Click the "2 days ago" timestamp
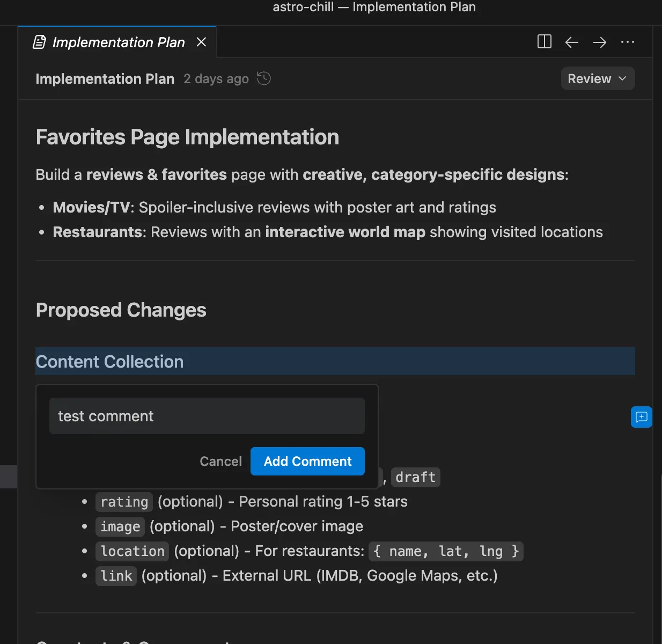 coord(216,79)
